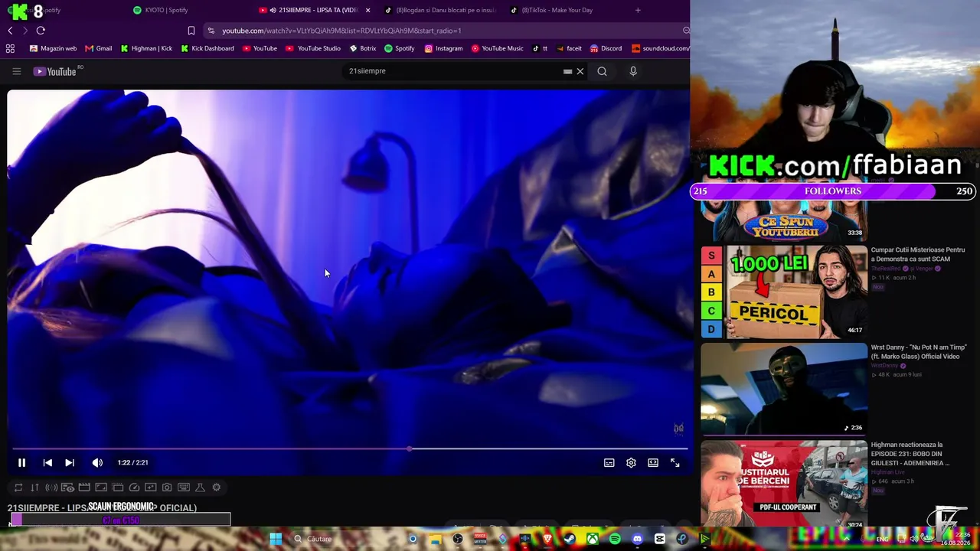Switch player to theater mode
Image resolution: width=980 pixels, height=551 pixels.
[x=653, y=462]
